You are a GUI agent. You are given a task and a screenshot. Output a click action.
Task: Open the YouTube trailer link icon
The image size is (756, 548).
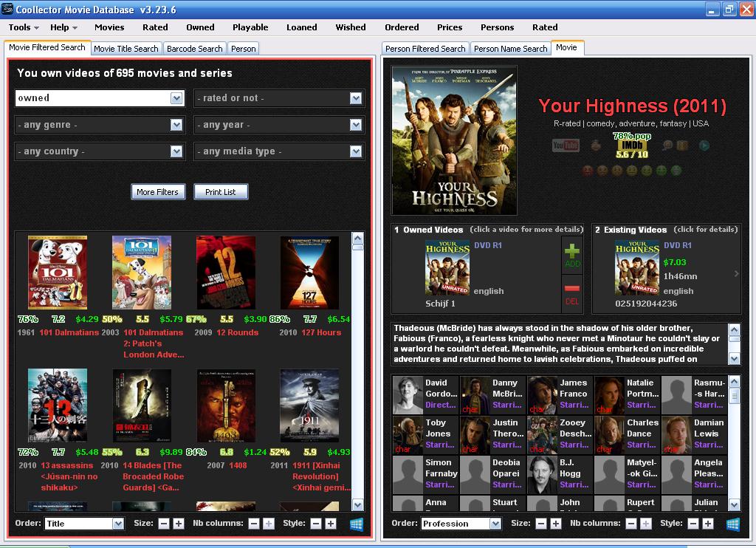pyautogui.click(x=566, y=145)
